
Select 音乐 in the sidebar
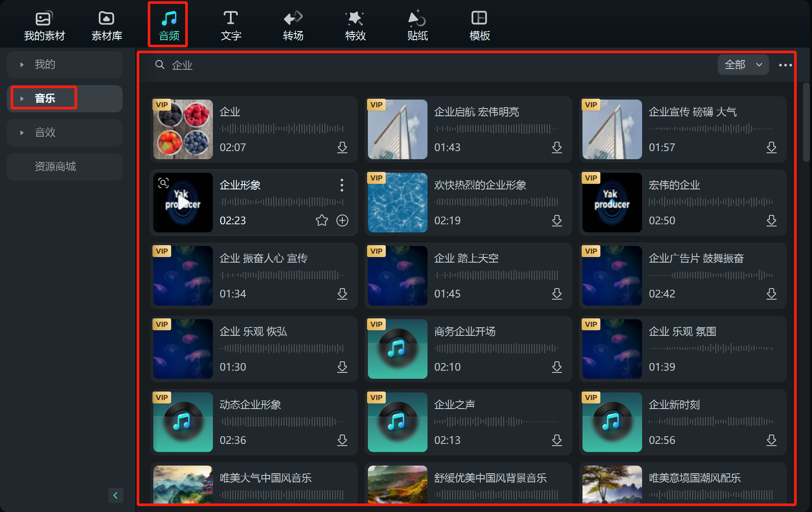[x=45, y=98]
